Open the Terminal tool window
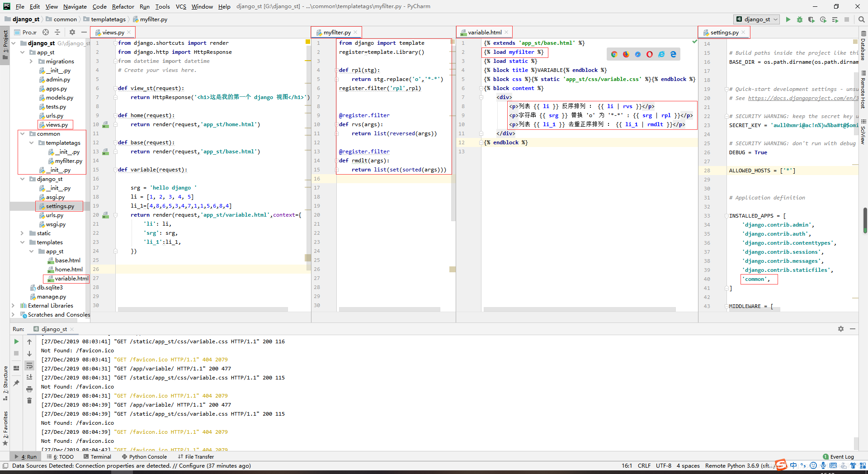The image size is (868, 474). (x=97, y=457)
